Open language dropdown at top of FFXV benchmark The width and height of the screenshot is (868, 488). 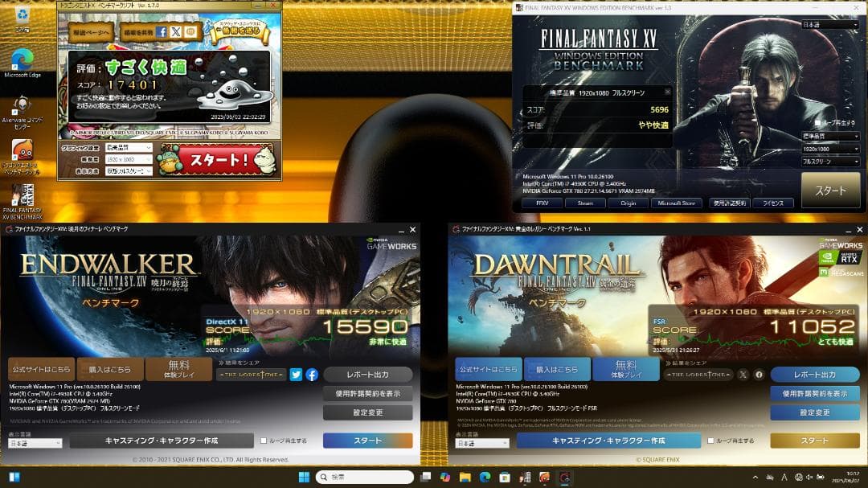point(830,25)
